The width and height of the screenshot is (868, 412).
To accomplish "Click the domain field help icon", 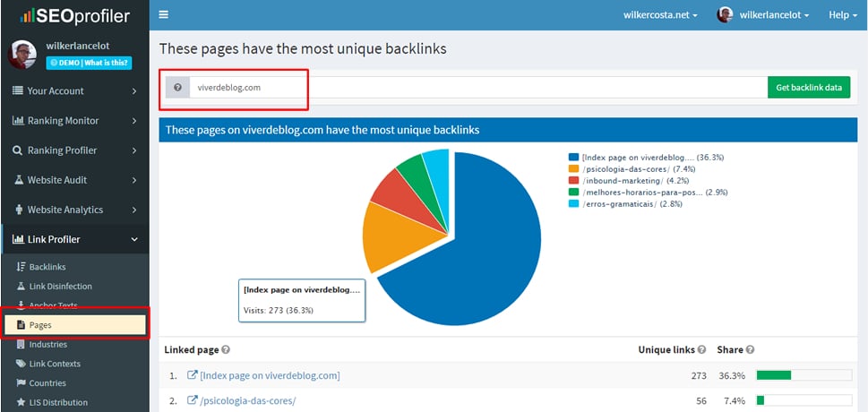I will click(x=177, y=88).
